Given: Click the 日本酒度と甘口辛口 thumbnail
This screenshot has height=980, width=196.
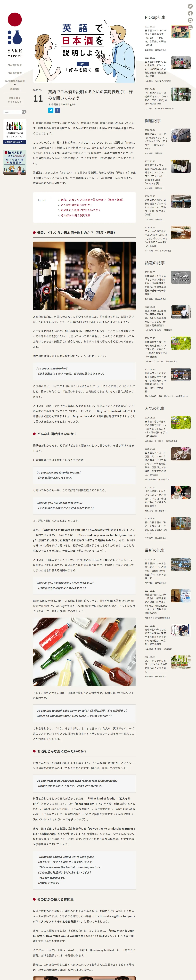Looking at the screenshot, I should (x=181, y=492).
